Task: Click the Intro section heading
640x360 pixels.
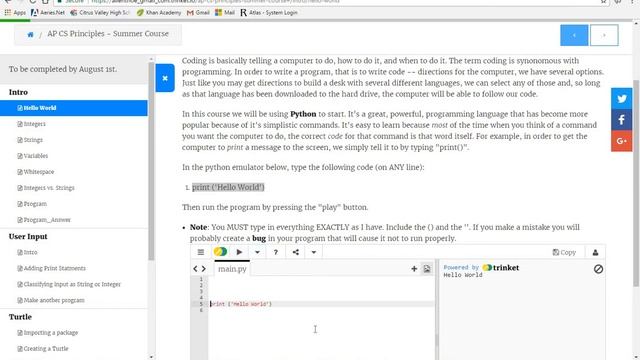Action: click(x=18, y=92)
